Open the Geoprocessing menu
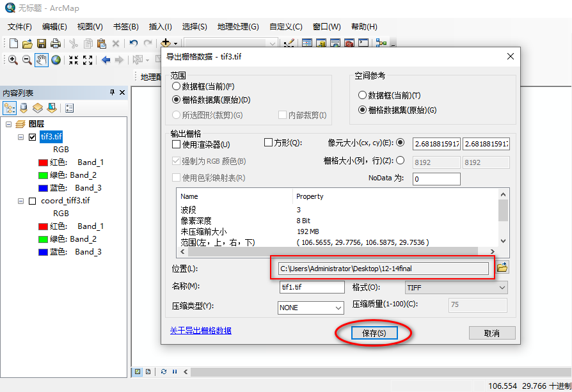572x392 pixels. pos(238,27)
